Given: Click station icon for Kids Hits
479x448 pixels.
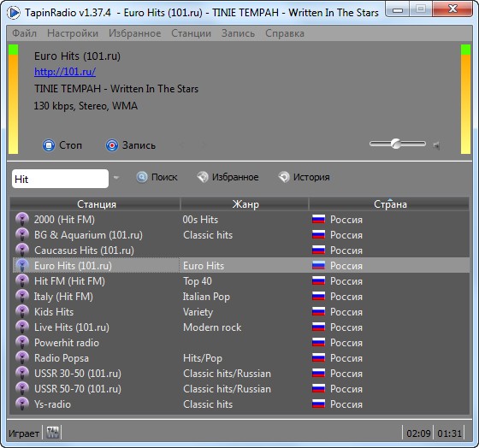Looking at the screenshot, I should click(22, 312).
